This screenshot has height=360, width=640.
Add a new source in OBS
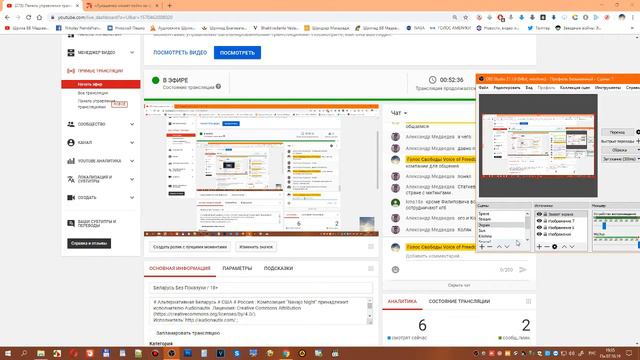pos(539,247)
